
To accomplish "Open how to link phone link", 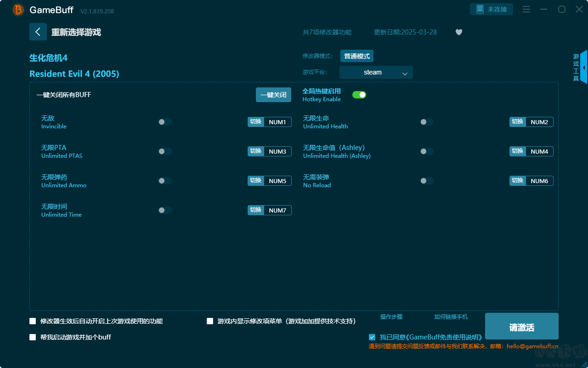I will (451, 317).
